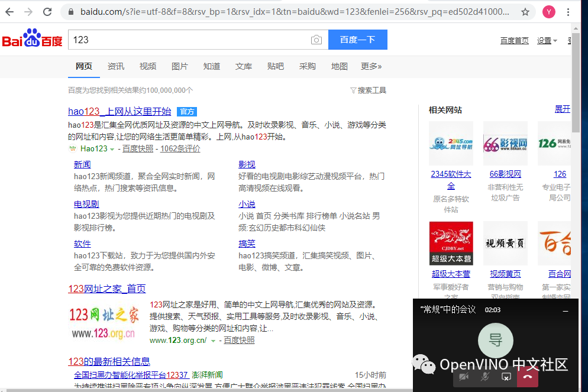Switch to the 地图 tab
Screen dimensions: 588x392
[340, 66]
